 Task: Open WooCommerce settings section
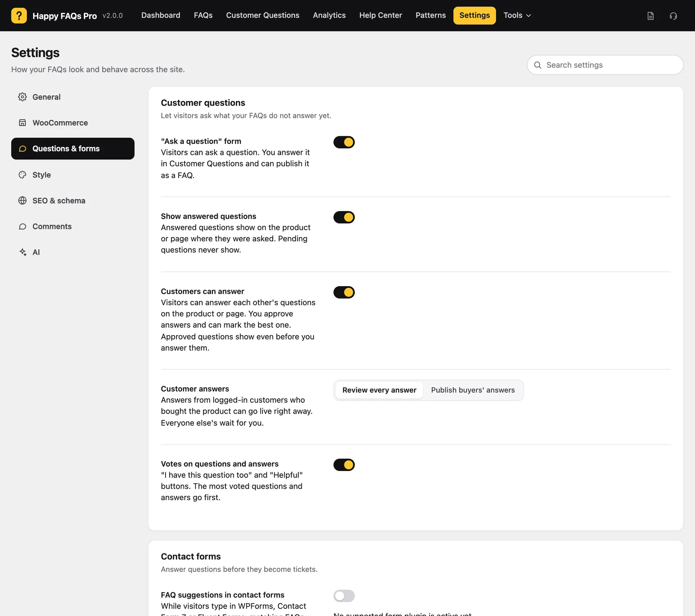coord(73,123)
